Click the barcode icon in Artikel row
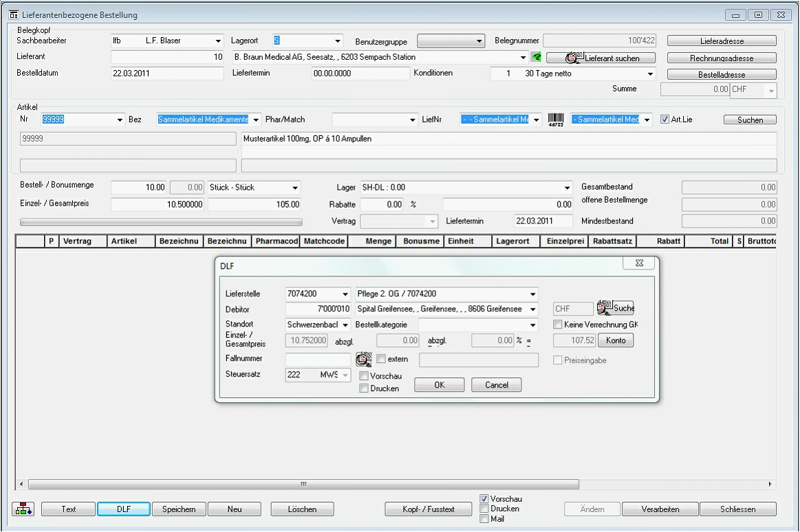The image size is (800, 532). [x=556, y=120]
